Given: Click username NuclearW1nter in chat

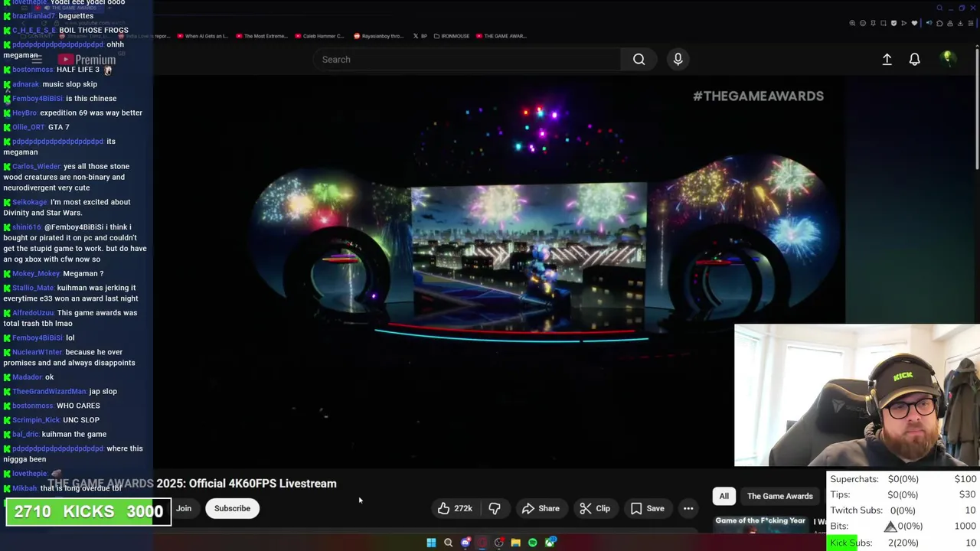Looking at the screenshot, I should point(38,352).
